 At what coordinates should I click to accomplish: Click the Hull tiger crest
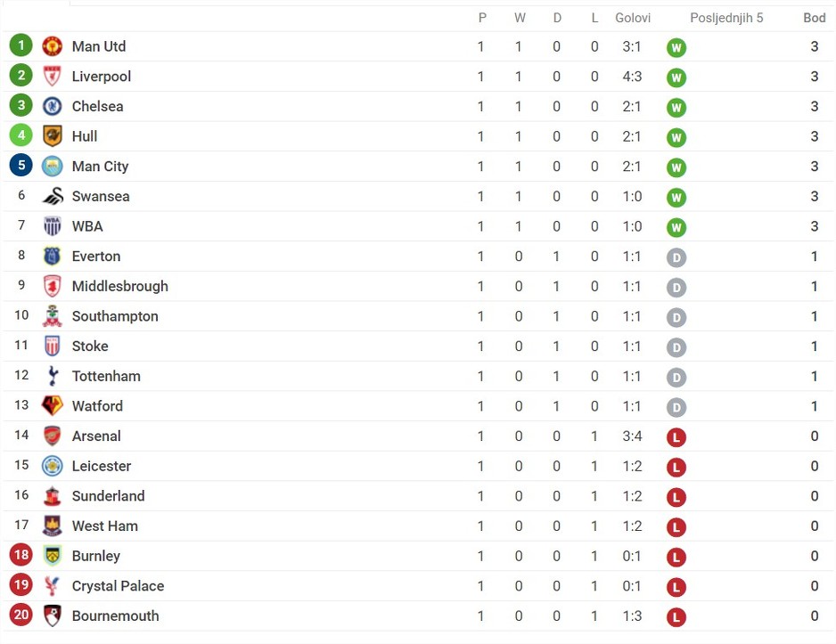pos(53,135)
